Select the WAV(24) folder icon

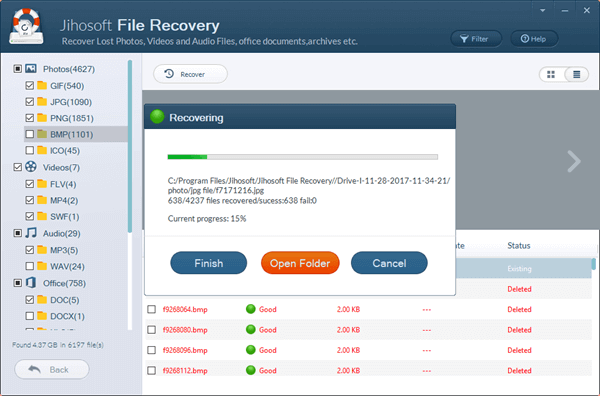42,266
